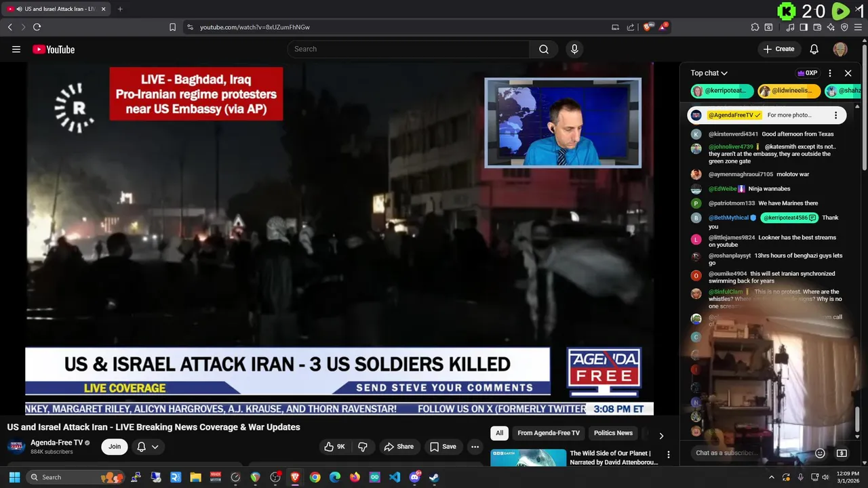Bookmark this page
The width and height of the screenshot is (868, 488).
pos(172,27)
